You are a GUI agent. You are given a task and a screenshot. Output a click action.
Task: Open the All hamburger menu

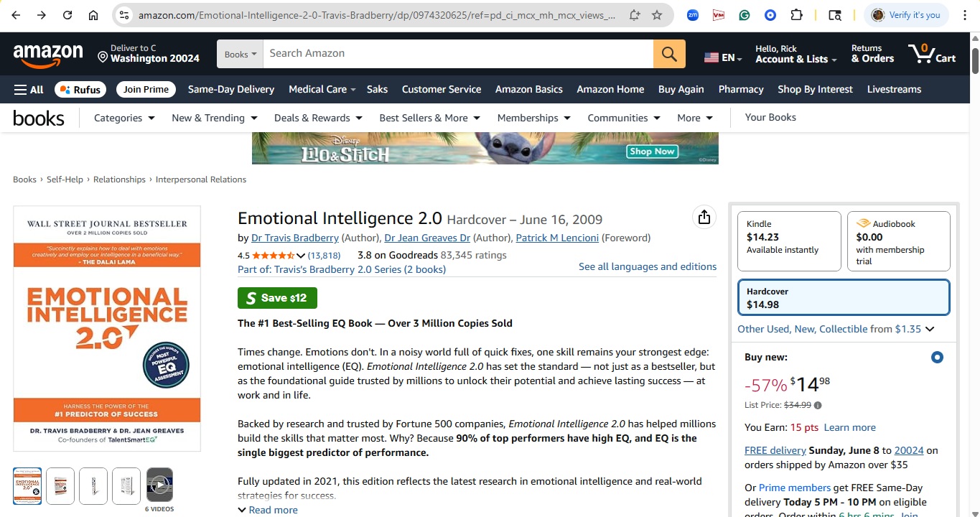click(29, 90)
